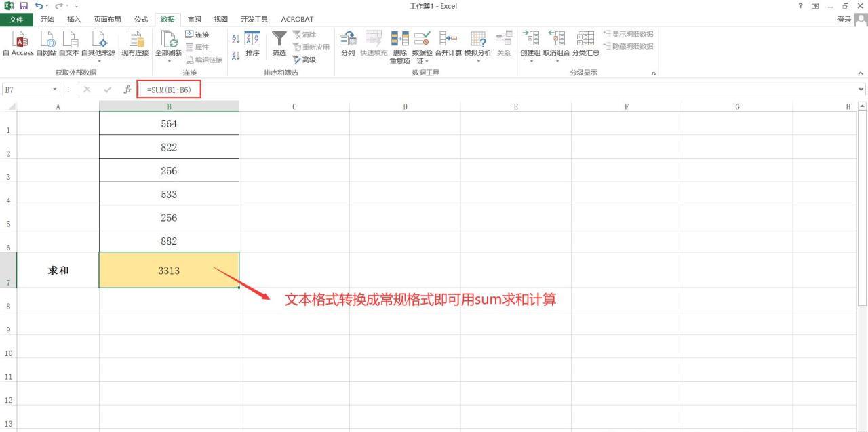Confirm the formula with the checkmark
The image size is (868, 432).
tap(107, 90)
